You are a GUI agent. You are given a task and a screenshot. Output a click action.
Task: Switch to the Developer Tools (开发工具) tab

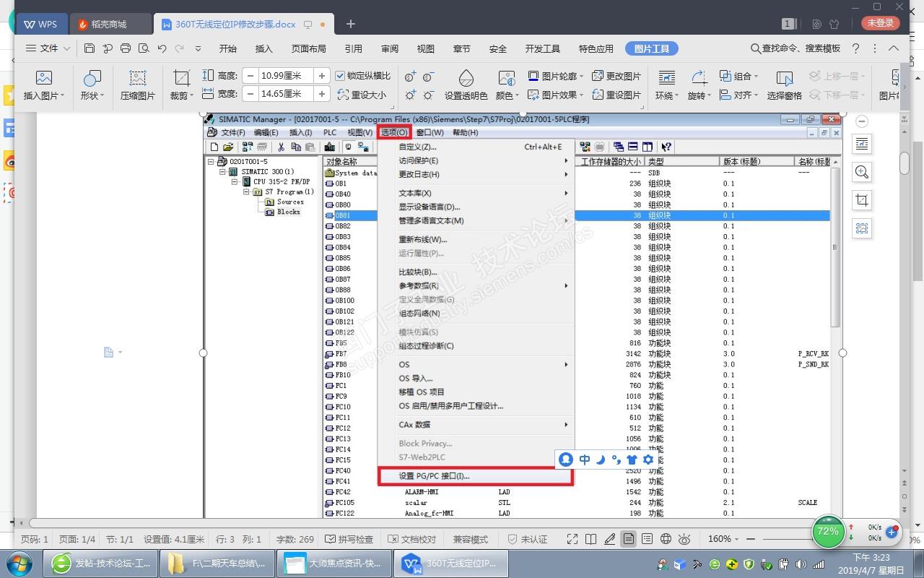point(543,48)
